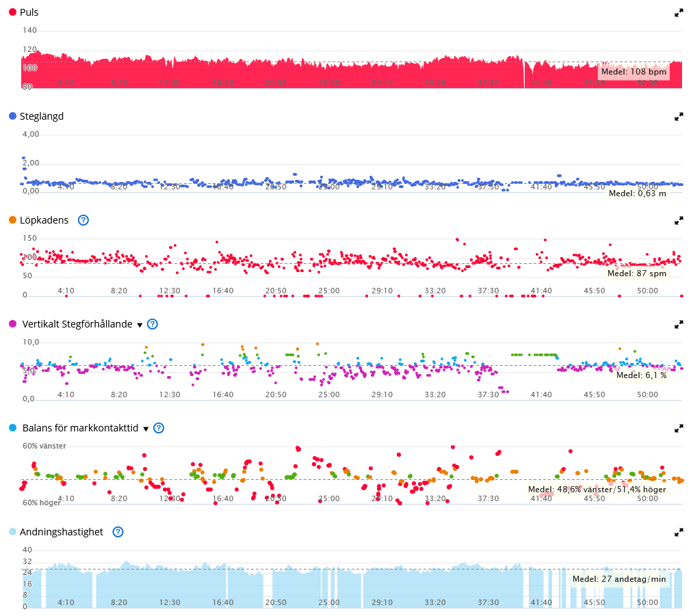Expand the Balans för markkontakttid chart fullscreen
The height and width of the screenshot is (616, 693).
click(x=679, y=429)
